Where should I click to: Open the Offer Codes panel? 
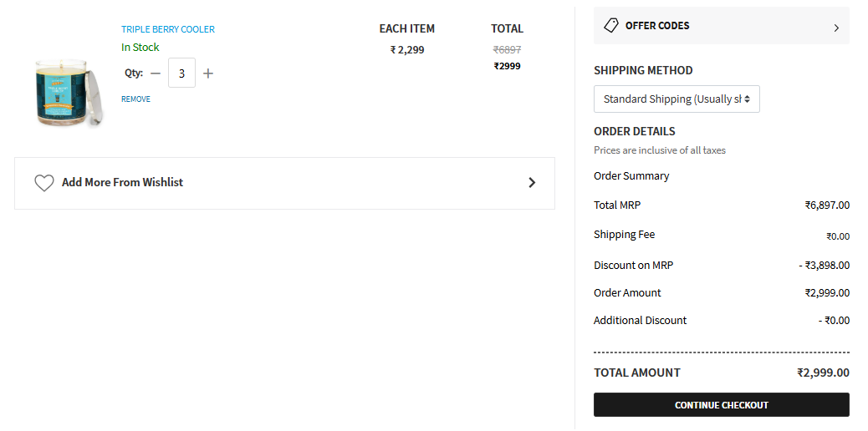coord(722,25)
